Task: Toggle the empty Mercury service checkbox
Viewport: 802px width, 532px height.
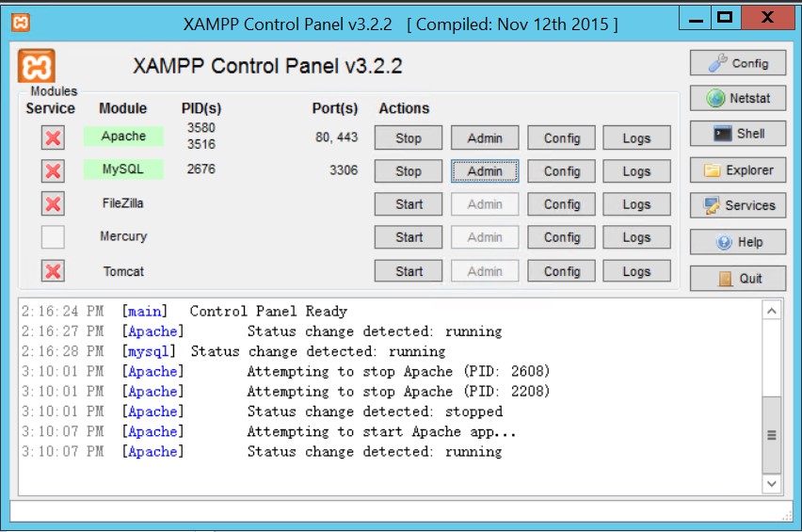Action: tap(53, 237)
